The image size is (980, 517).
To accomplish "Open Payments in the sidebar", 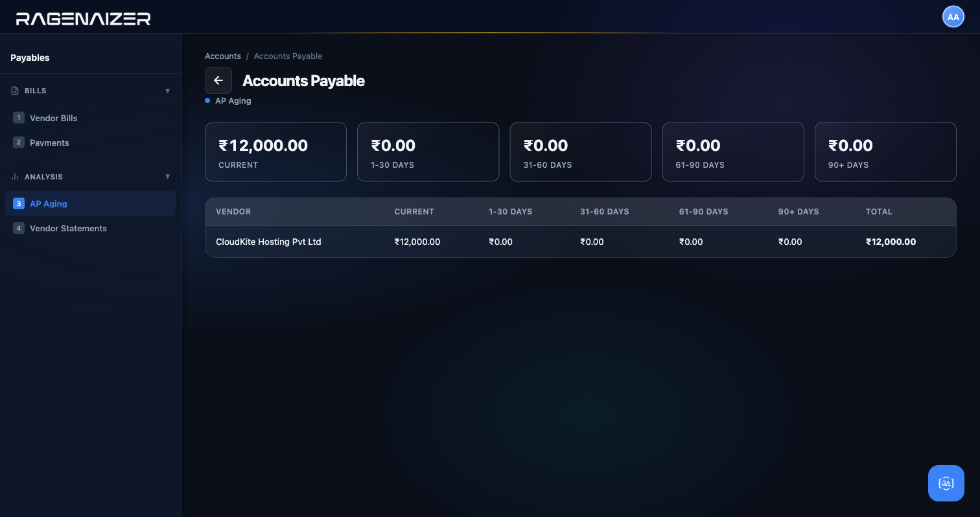I will 90,143.
